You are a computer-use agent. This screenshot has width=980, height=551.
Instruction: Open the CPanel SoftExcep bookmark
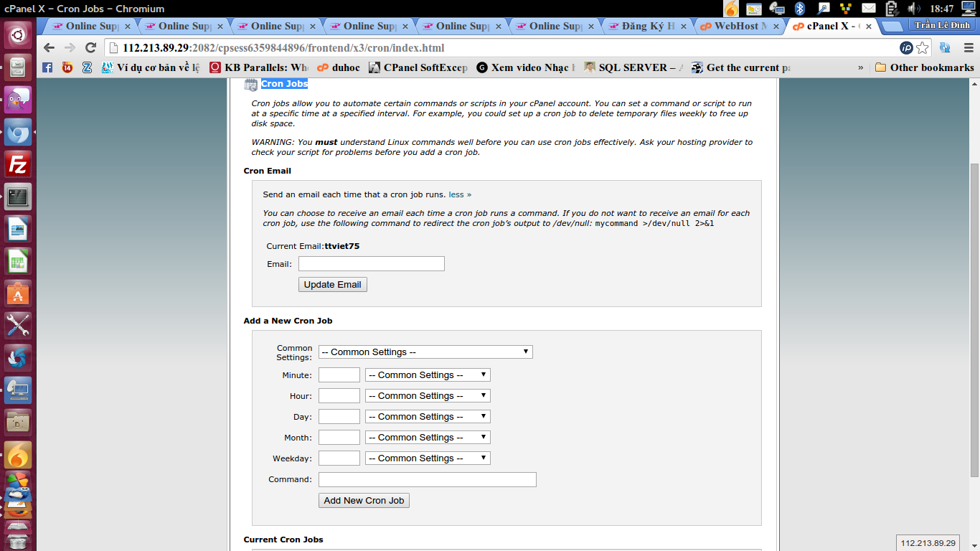point(418,67)
